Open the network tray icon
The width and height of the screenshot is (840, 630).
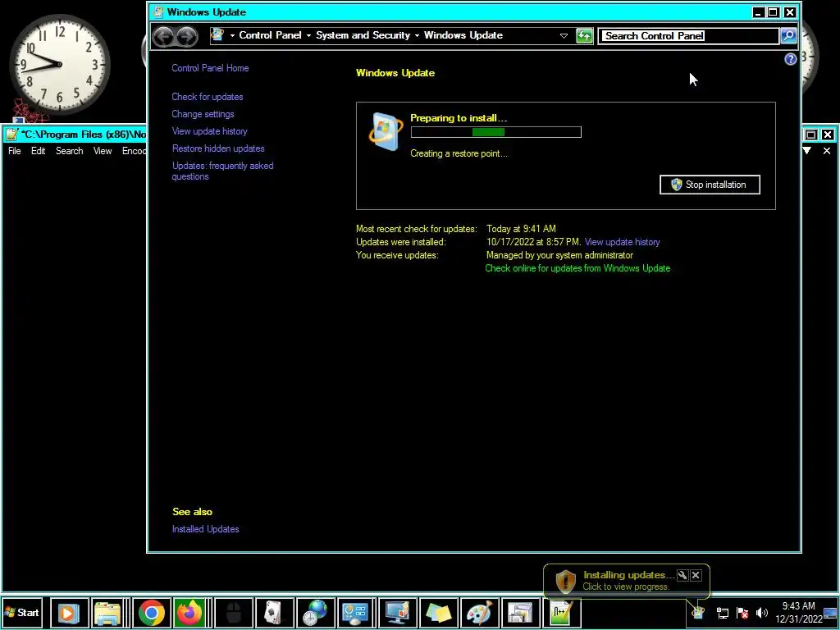pyautogui.click(x=722, y=613)
